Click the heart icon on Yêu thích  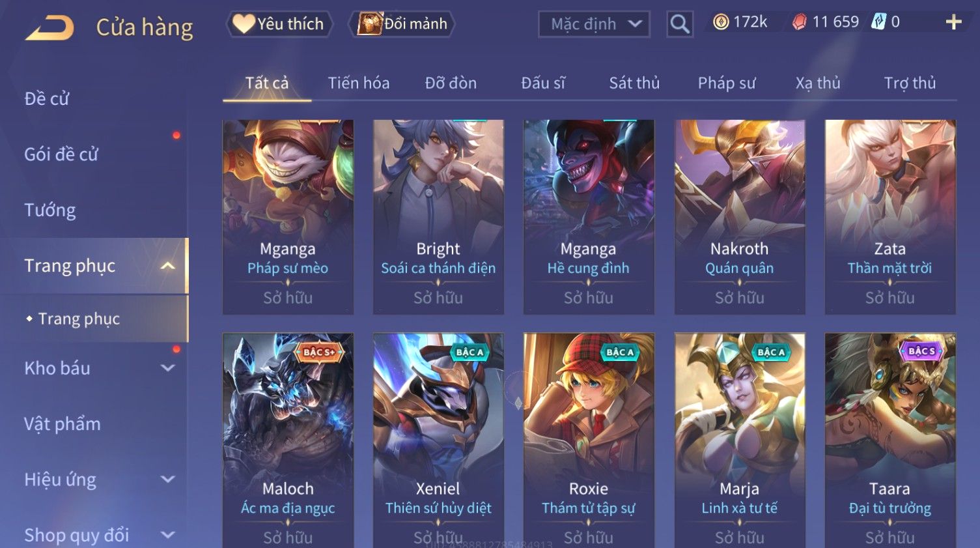243,24
